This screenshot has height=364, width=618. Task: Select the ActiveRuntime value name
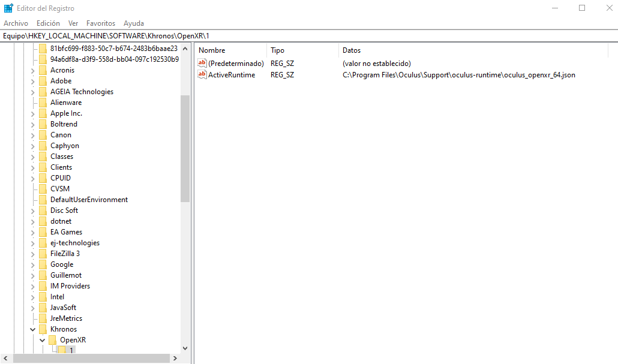[232, 75]
